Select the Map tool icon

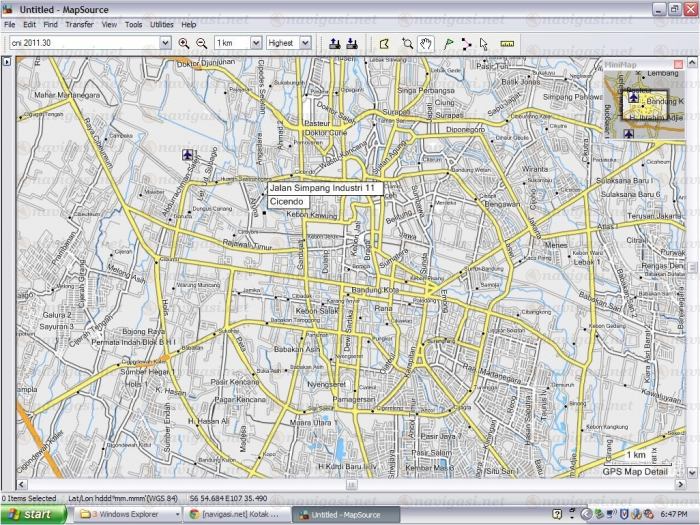(383, 43)
